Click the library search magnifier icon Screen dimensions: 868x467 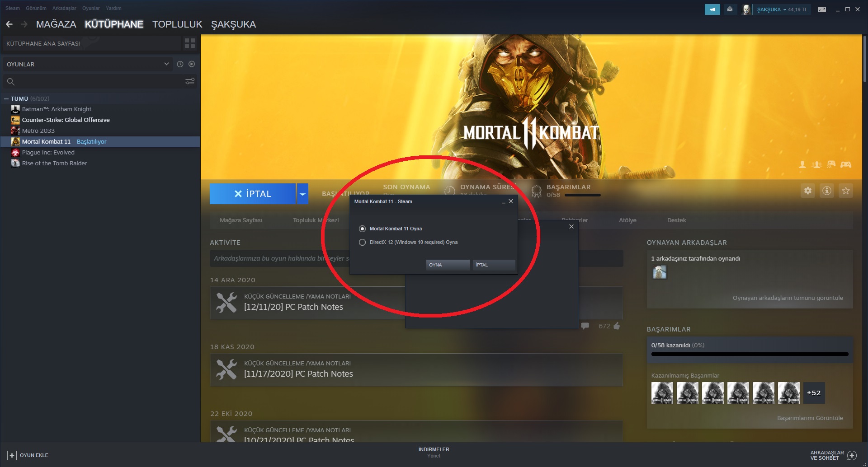(x=11, y=81)
